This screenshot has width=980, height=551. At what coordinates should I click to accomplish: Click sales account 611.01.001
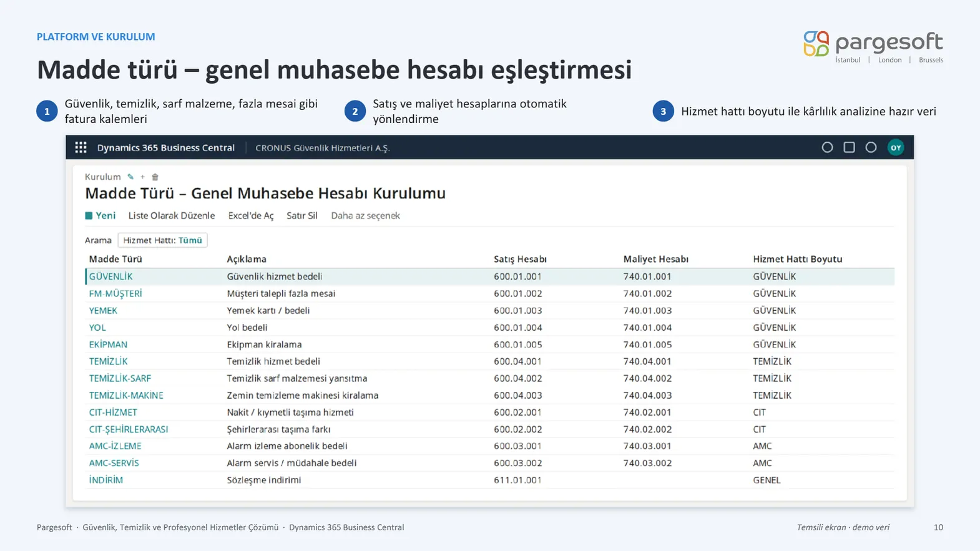(517, 480)
